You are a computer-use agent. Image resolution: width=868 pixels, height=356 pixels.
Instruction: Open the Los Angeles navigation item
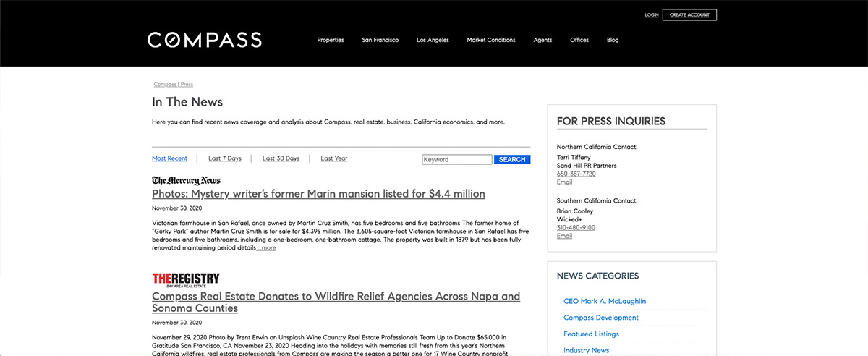click(x=433, y=40)
